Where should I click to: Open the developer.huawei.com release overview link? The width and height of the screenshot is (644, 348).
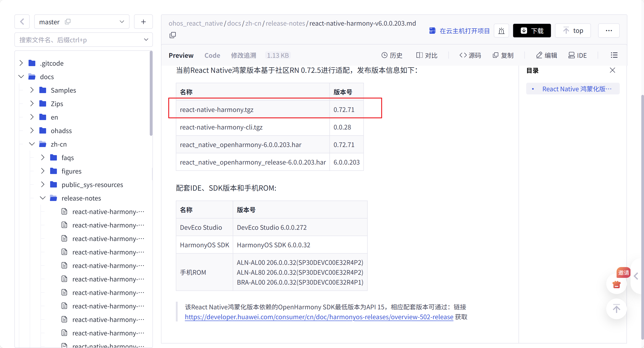[x=319, y=317]
